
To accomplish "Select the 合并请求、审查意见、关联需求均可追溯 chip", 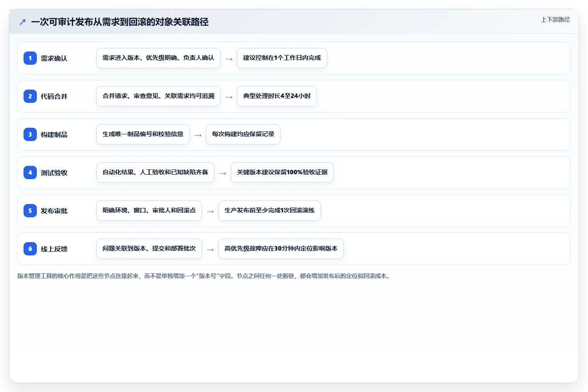I will tap(158, 96).
